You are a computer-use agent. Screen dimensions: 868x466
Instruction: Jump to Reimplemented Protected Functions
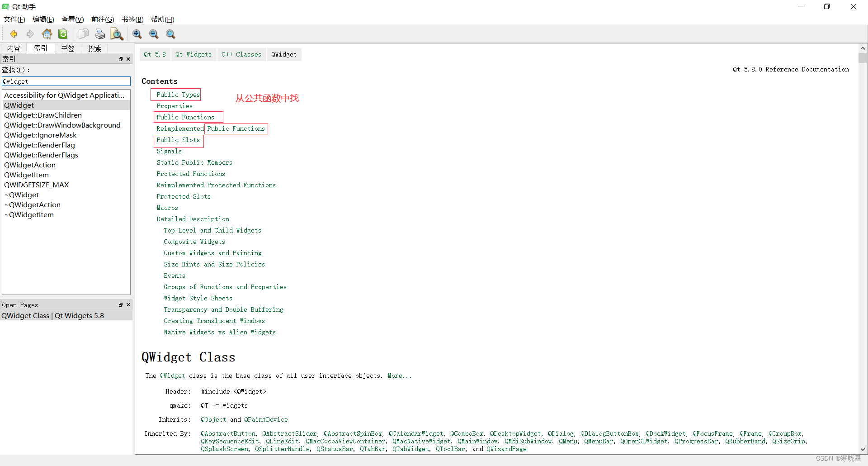coord(216,185)
